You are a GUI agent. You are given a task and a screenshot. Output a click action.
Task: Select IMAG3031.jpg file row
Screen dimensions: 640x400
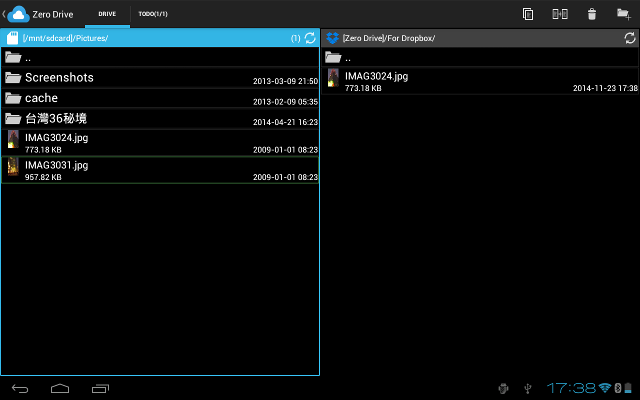coord(160,170)
